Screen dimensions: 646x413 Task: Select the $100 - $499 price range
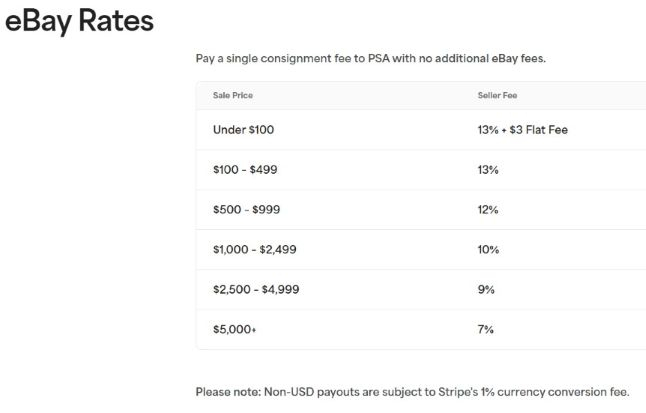tap(245, 170)
